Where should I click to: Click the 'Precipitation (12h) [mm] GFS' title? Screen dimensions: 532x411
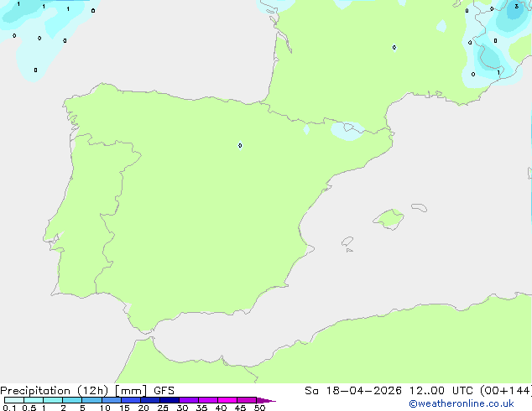(87, 391)
